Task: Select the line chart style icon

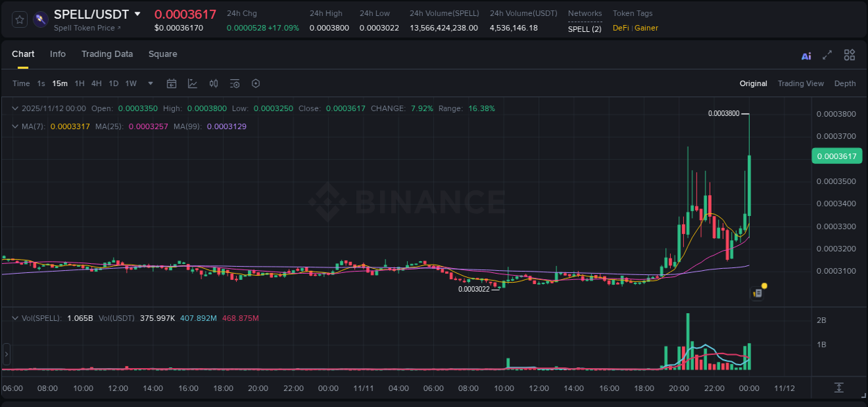Action: tap(192, 83)
